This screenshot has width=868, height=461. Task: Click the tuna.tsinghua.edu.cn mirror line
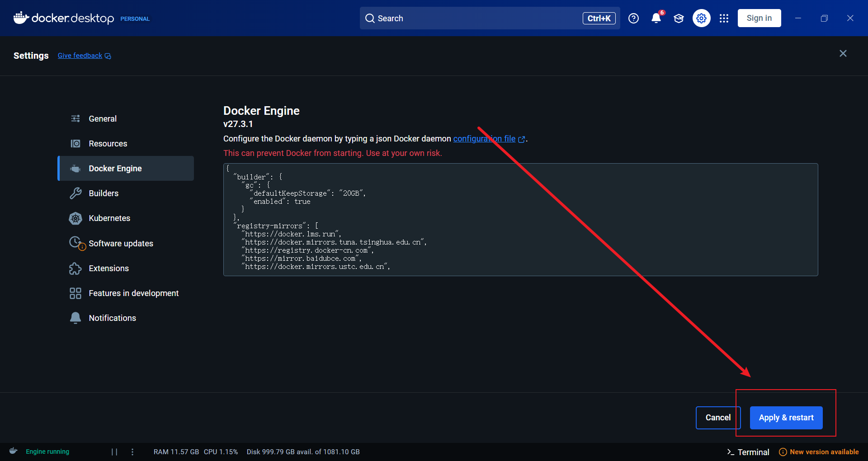(335, 242)
